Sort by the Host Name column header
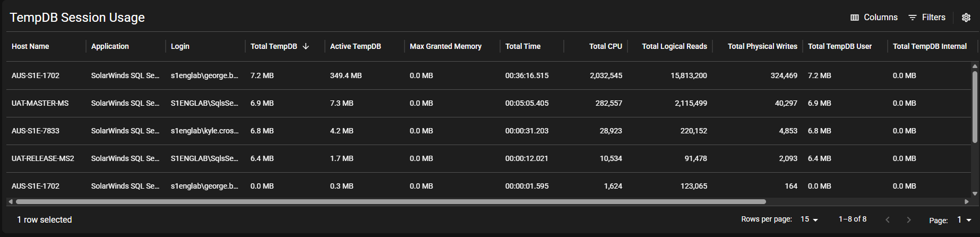 coord(30,46)
